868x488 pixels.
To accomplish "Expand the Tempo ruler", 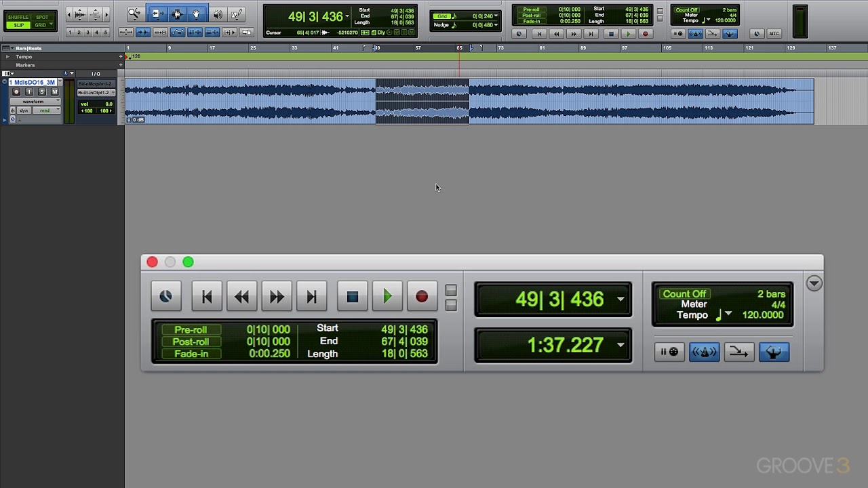I will tap(8, 57).
